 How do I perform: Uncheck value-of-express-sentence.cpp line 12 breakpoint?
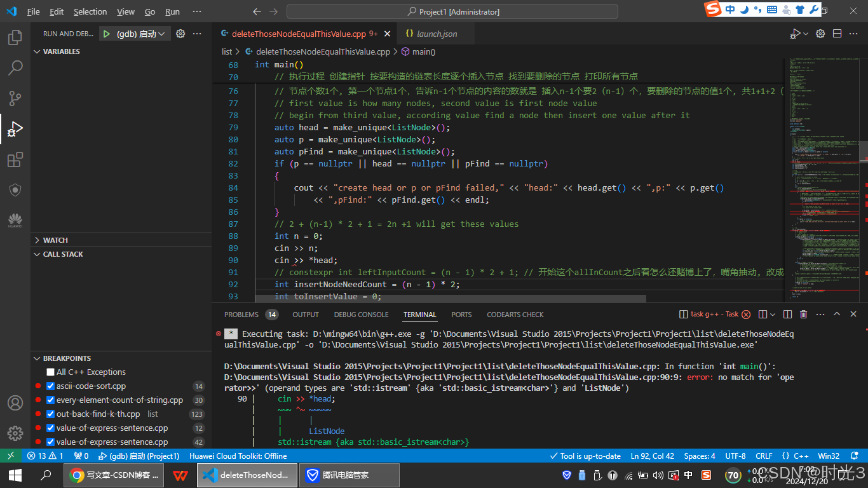(x=50, y=428)
